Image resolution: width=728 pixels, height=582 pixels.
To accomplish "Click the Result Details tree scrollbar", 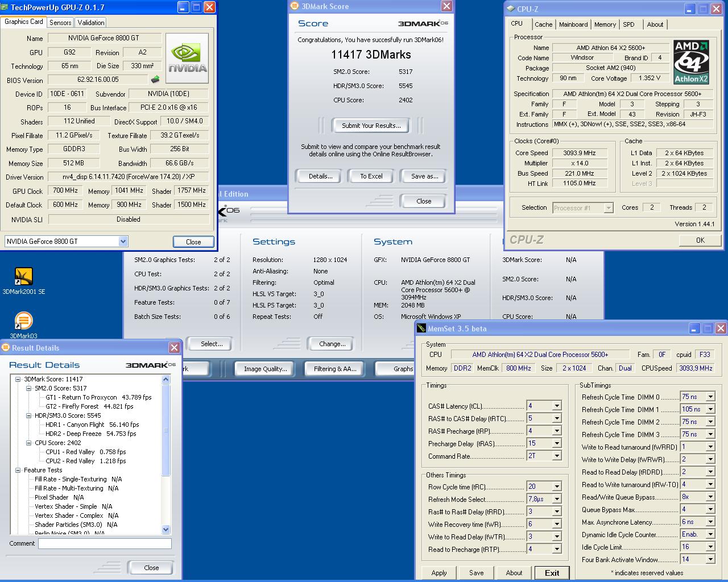I will pyautogui.click(x=166, y=455).
